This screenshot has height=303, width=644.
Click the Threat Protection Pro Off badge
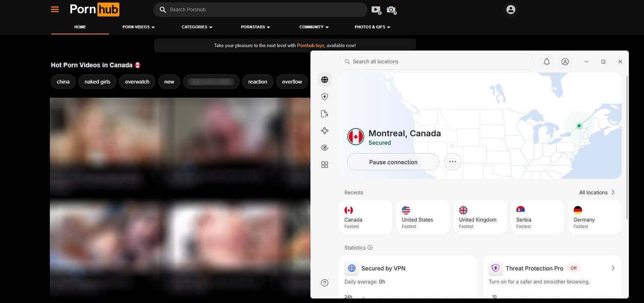point(574,268)
